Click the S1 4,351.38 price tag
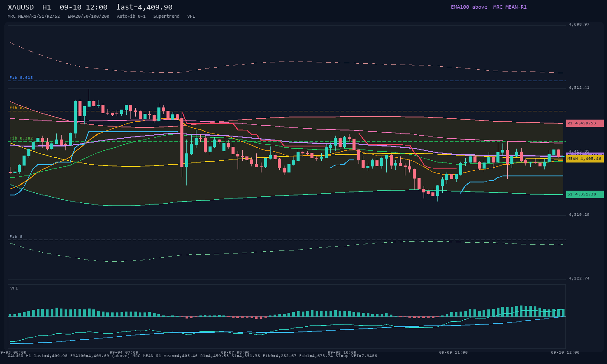607x364 pixels. (585, 194)
